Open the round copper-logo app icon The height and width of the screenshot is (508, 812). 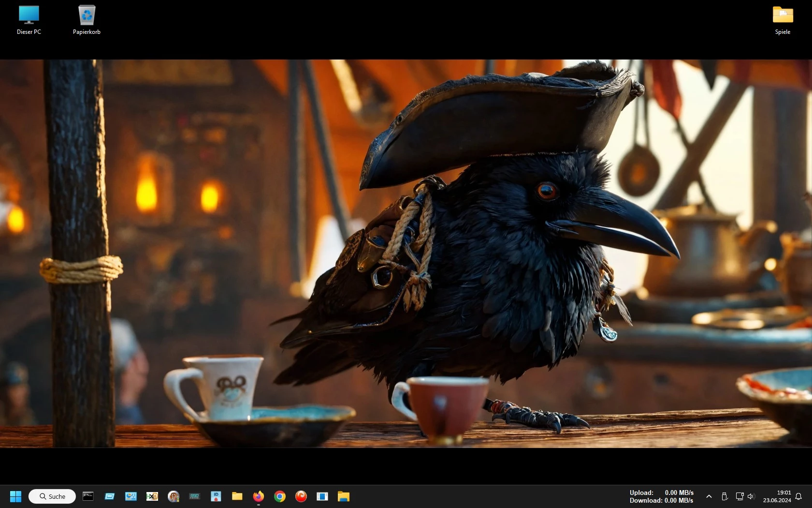tap(174, 496)
